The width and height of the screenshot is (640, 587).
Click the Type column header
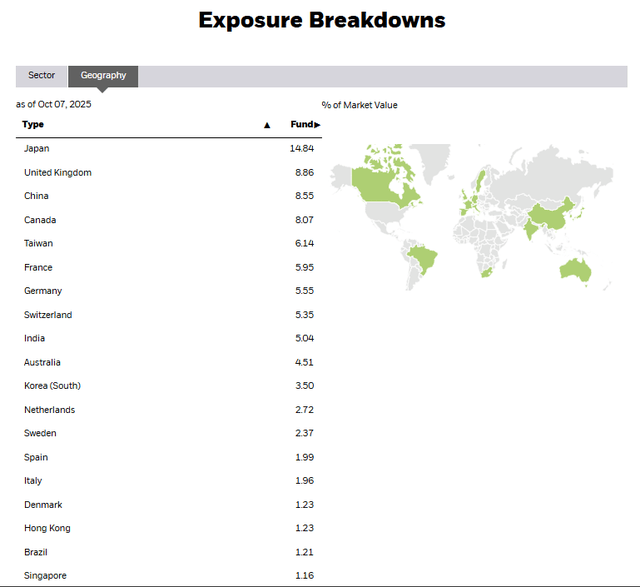click(x=33, y=125)
